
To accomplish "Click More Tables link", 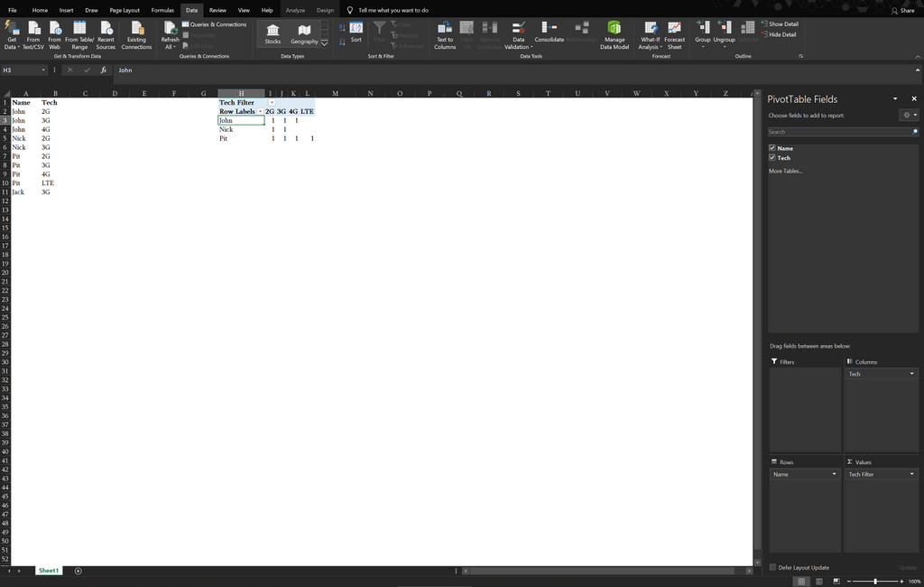I will pyautogui.click(x=786, y=171).
